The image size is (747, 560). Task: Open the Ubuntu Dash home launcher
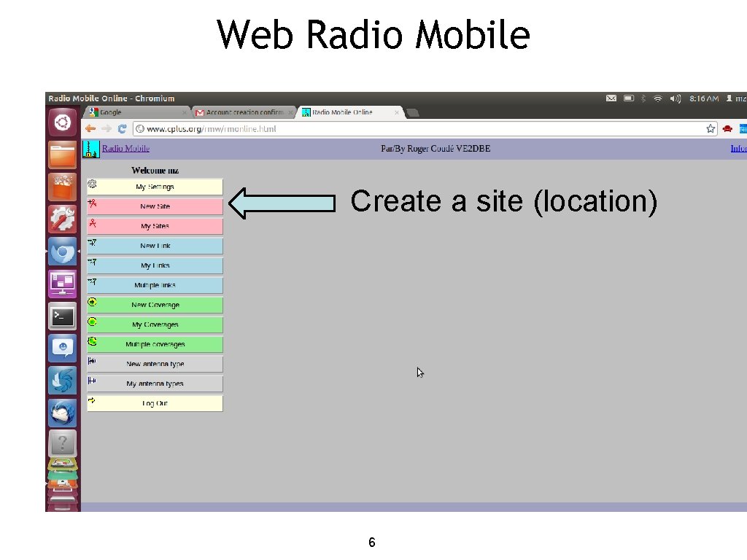point(63,122)
